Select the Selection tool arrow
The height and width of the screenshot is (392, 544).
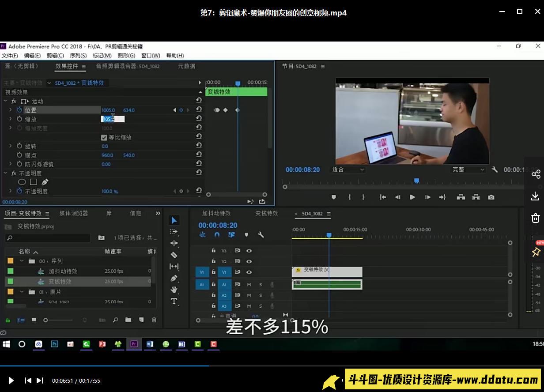pos(174,220)
